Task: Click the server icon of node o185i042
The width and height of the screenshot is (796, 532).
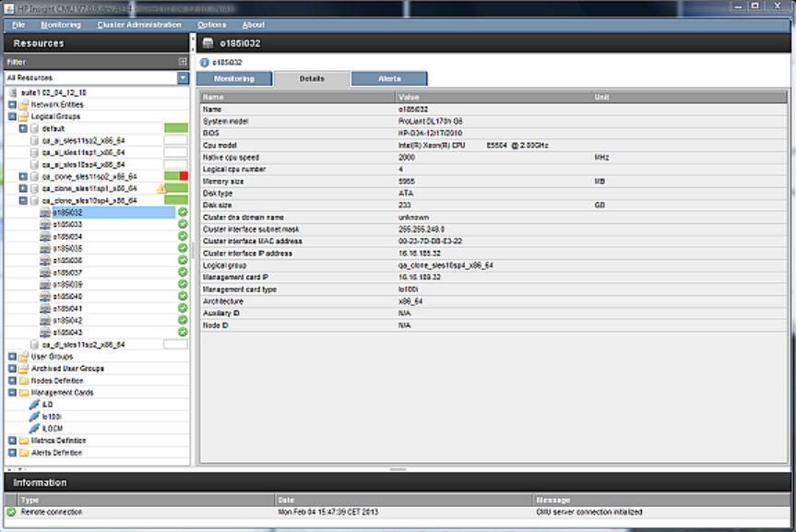Action: (x=45, y=320)
